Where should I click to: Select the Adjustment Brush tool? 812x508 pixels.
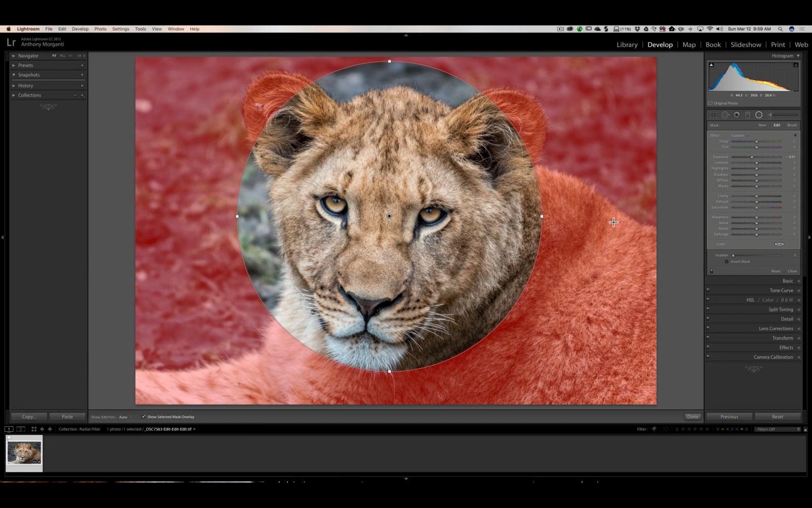pos(769,115)
